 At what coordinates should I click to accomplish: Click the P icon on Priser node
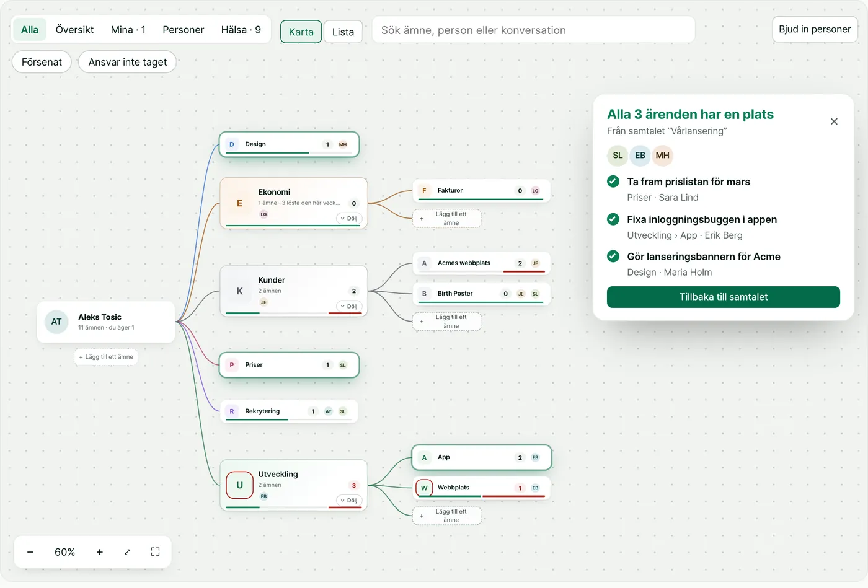(232, 365)
